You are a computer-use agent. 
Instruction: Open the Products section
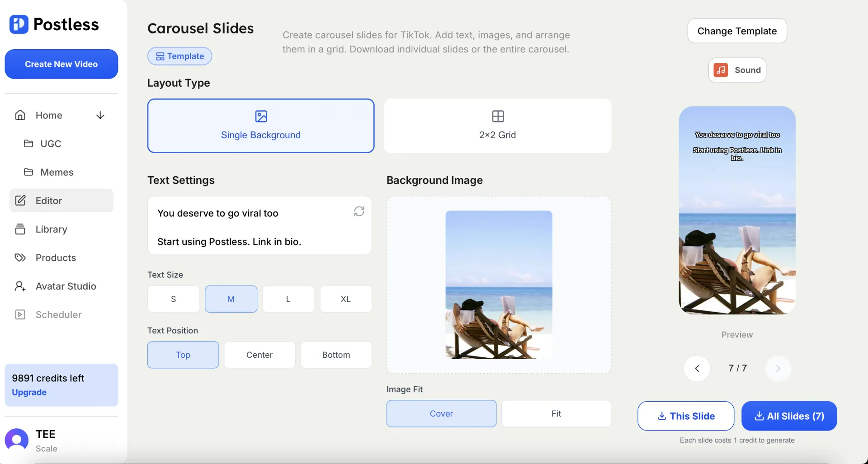click(56, 258)
